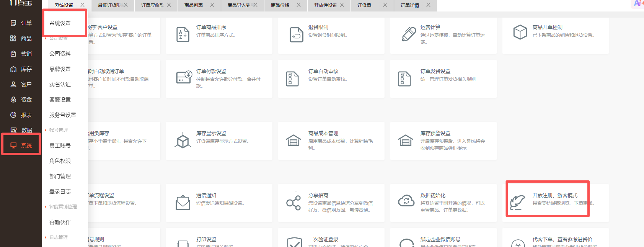Select 服务号设置 in the submenu
The height and width of the screenshot is (247, 644).
pos(63,115)
